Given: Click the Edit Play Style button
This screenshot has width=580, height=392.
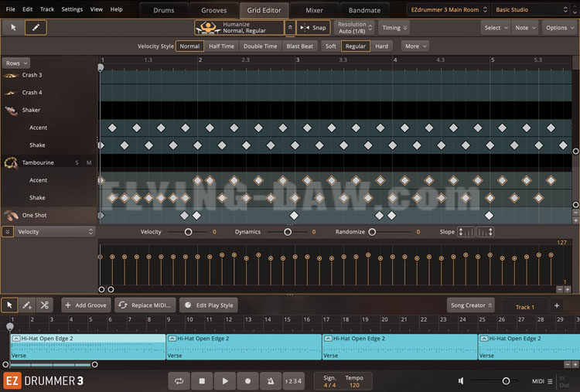Looking at the screenshot, I should (209, 305).
